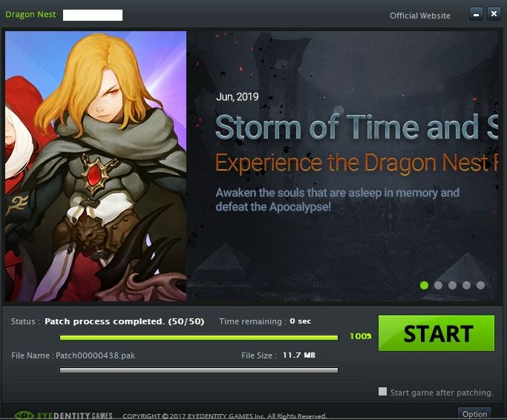Minimize the Dragon Nest launcher window
Screen dimensions: 507x420
(476, 14)
